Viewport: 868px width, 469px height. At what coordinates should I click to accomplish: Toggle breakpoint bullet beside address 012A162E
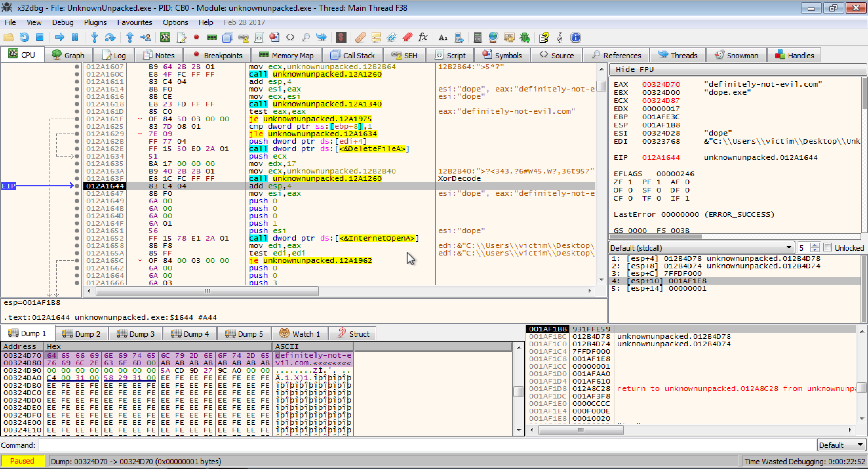77,149
